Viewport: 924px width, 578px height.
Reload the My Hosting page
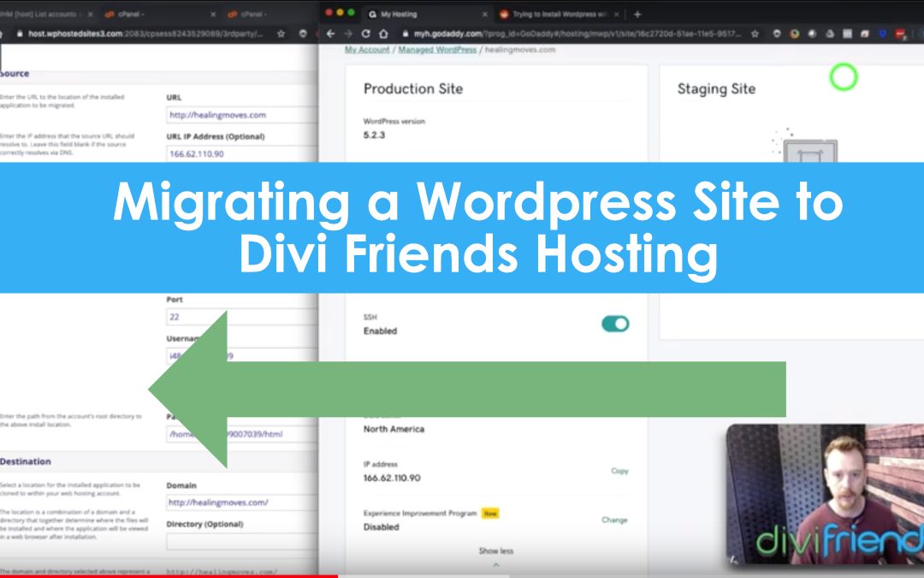click(x=366, y=34)
